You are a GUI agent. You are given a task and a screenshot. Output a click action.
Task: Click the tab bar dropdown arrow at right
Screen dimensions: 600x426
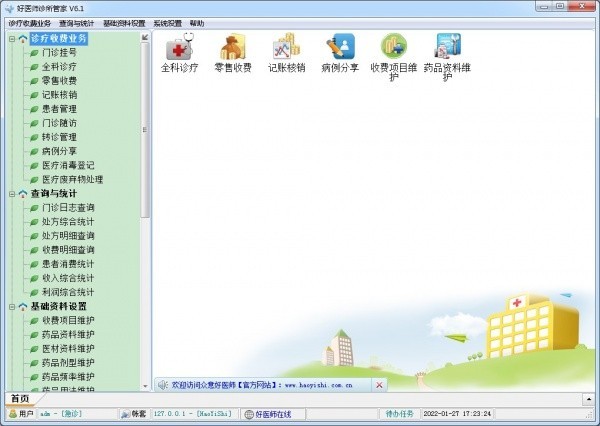point(589,399)
